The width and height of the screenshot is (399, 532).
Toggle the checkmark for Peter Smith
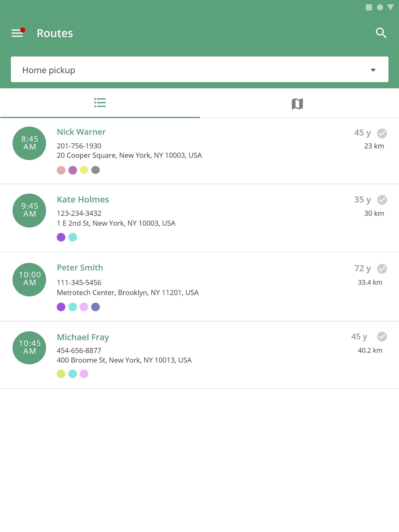(x=382, y=269)
